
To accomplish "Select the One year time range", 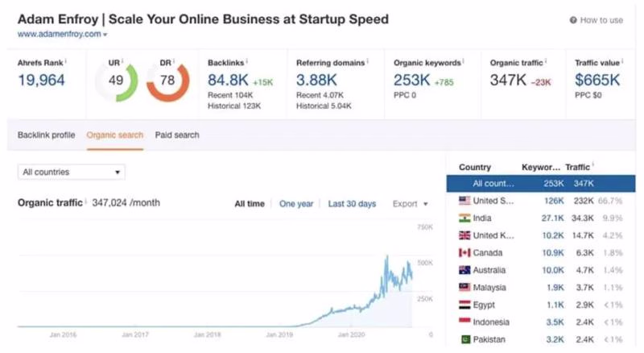I will (x=296, y=204).
